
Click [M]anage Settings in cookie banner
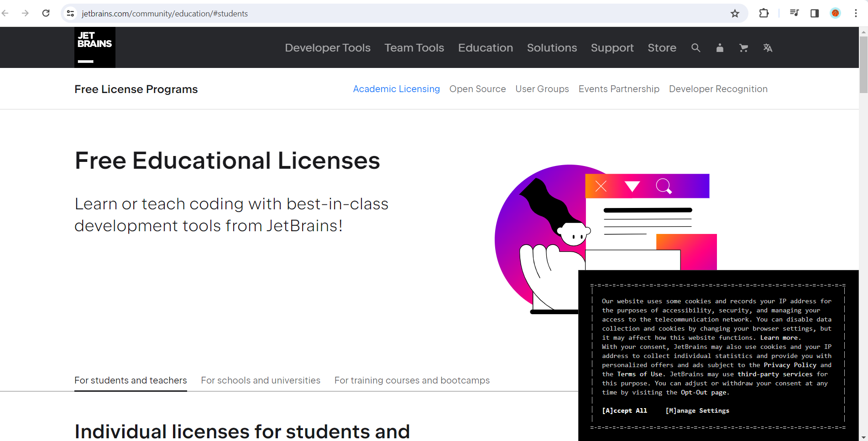pyautogui.click(x=697, y=410)
